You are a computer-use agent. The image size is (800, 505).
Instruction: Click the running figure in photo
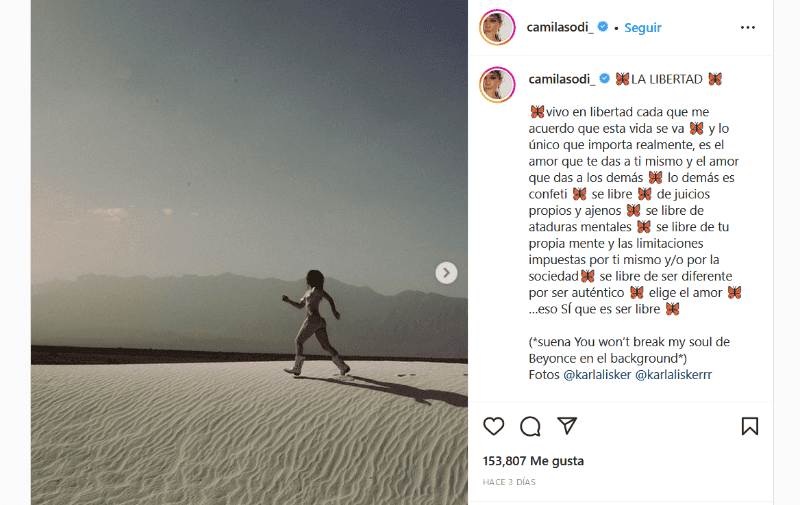tap(315, 324)
